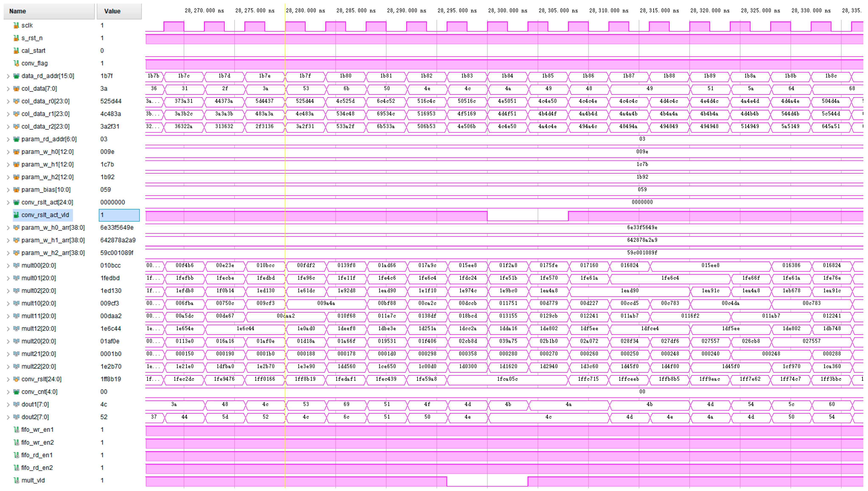
Task: Expand the col_data_r0[23:0] signal tree
Action: (8, 101)
